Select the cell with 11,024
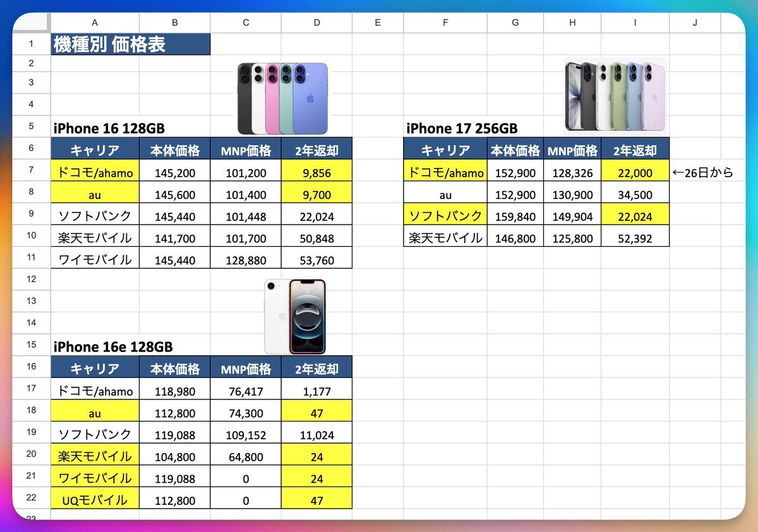758x532 pixels. (316, 432)
